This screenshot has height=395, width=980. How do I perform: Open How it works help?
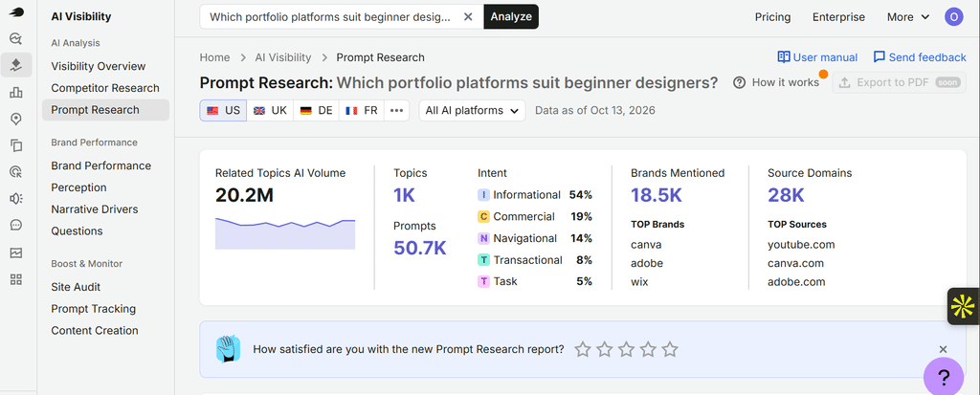(x=775, y=82)
